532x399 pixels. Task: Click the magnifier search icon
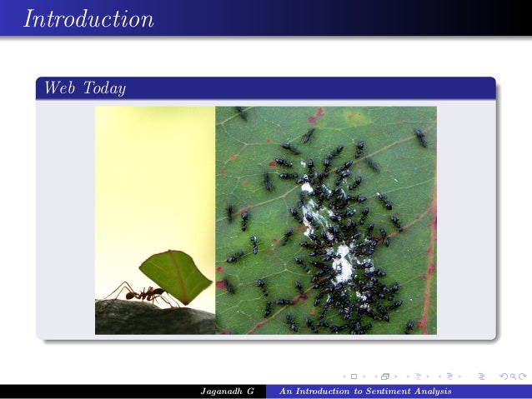[513, 377]
